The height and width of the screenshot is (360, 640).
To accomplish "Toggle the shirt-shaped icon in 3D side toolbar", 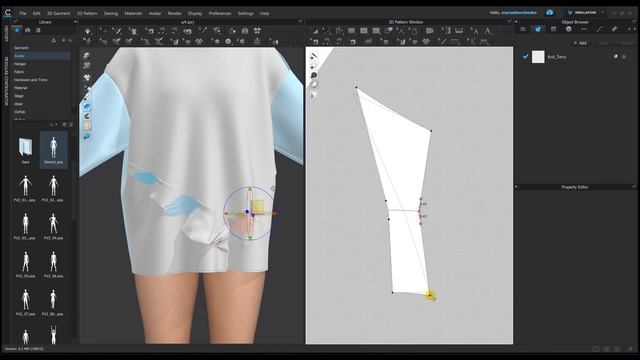I will click(x=87, y=77).
